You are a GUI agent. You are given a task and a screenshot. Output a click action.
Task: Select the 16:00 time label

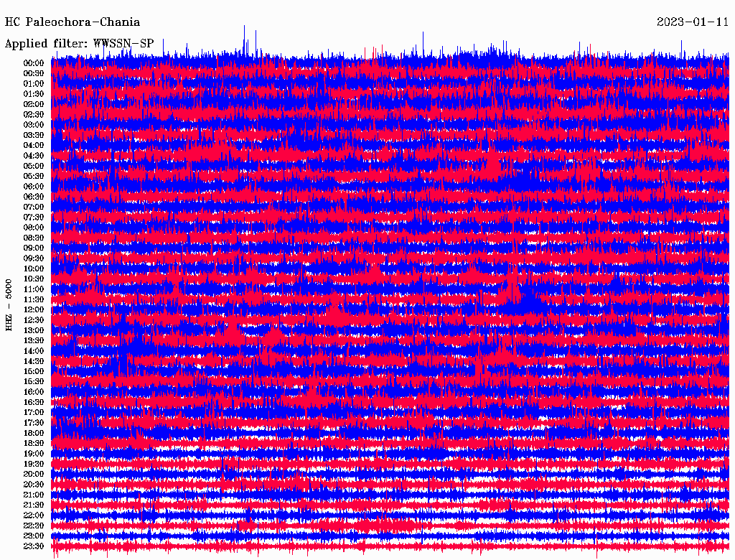[x=34, y=392]
